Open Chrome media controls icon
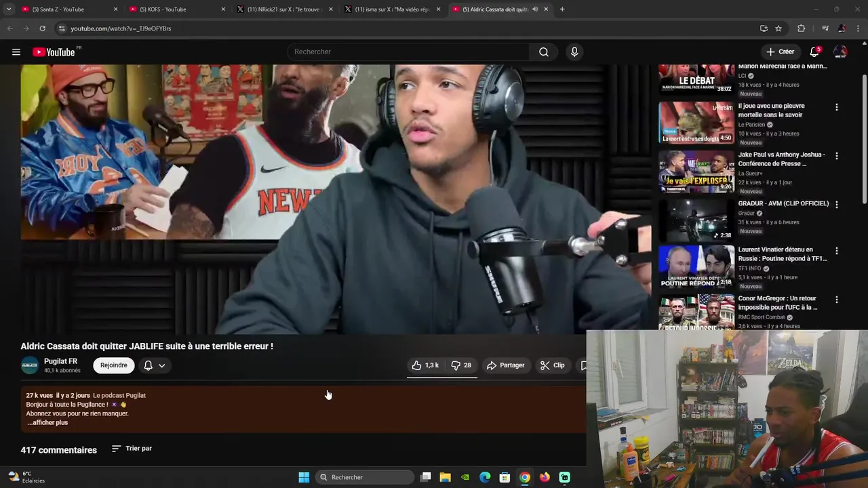 pos(825,28)
